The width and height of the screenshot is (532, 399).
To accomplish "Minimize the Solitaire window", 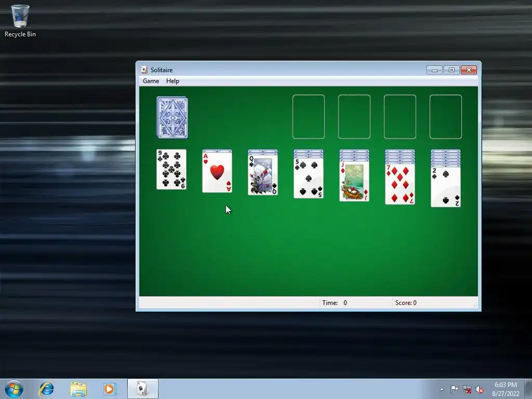I will (x=435, y=70).
